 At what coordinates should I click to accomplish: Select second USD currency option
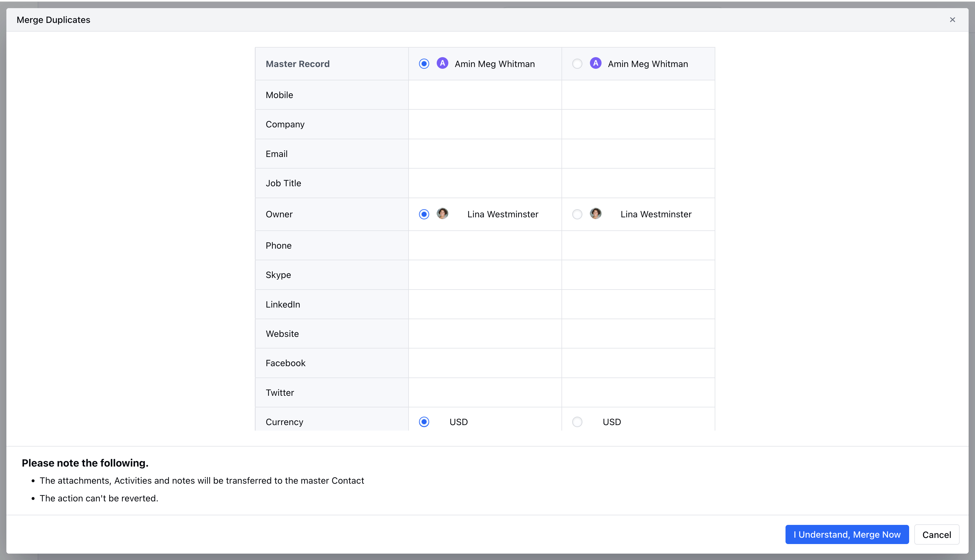pos(577,422)
